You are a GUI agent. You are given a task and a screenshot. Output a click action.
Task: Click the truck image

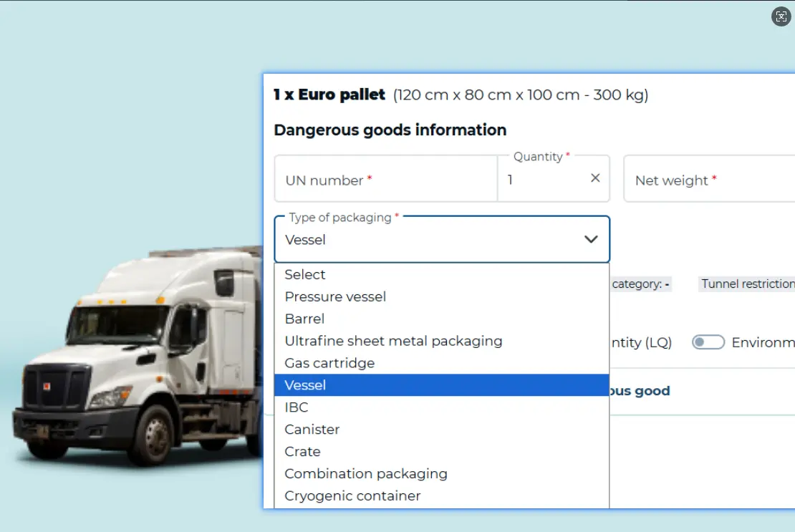point(138,356)
